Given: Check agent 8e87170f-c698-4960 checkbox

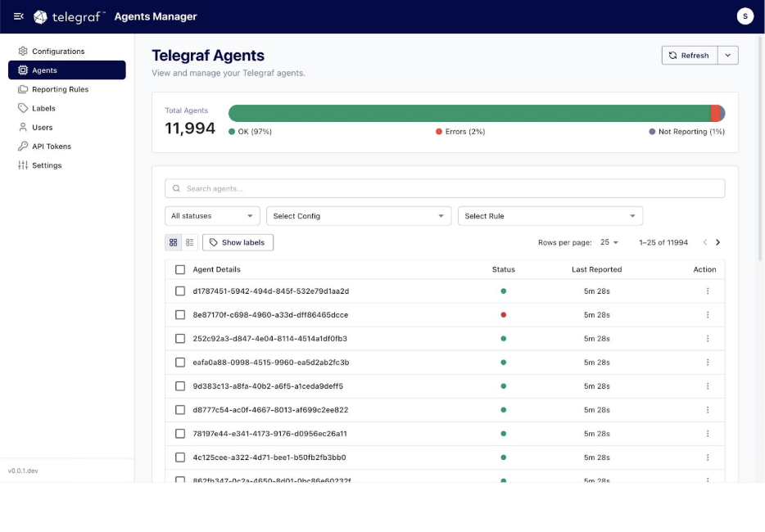Looking at the screenshot, I should tap(180, 314).
